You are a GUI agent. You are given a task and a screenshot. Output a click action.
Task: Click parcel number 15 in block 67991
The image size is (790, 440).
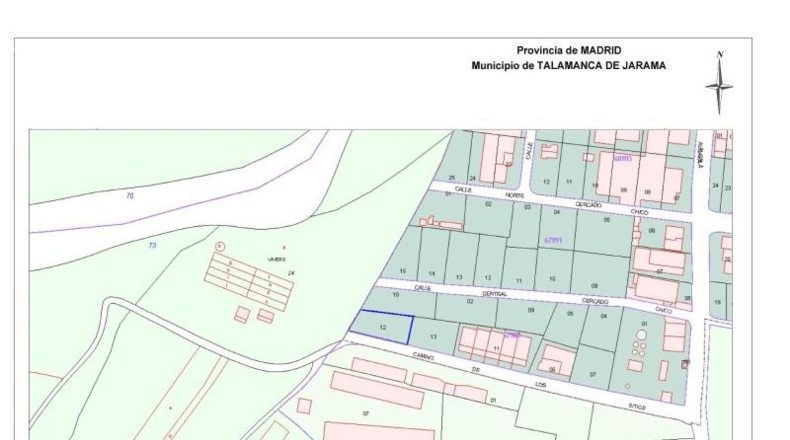[x=403, y=271]
